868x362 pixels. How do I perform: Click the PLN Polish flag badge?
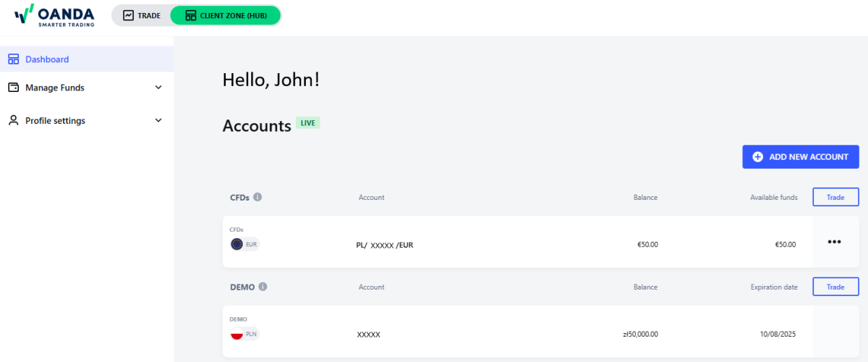point(244,334)
